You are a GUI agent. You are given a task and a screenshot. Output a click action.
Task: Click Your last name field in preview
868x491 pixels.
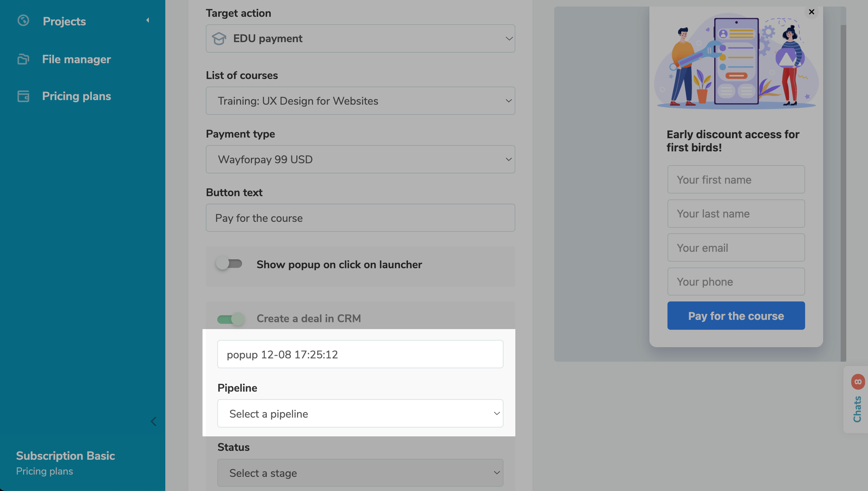736,214
